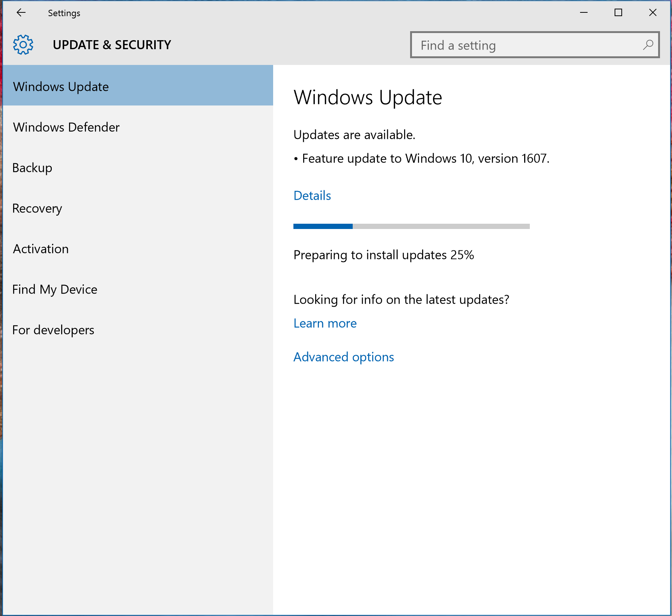Screen dimensions: 672x616
Task: Focus the Find a setting search box
Action: click(535, 45)
